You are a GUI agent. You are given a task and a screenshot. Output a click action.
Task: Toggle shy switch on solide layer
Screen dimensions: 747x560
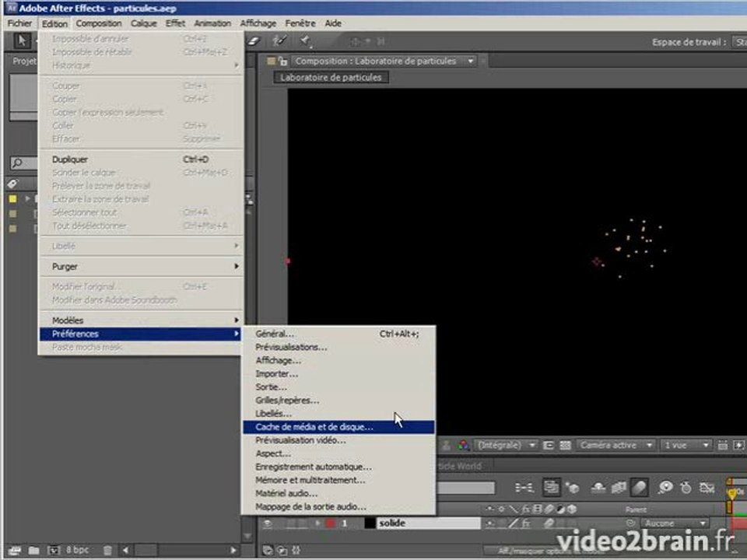point(489,523)
